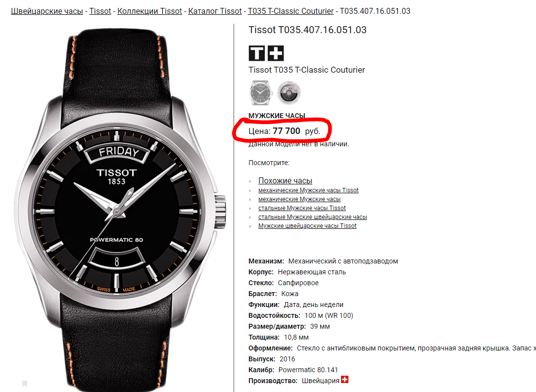Open the Похожие часы link

point(285,180)
